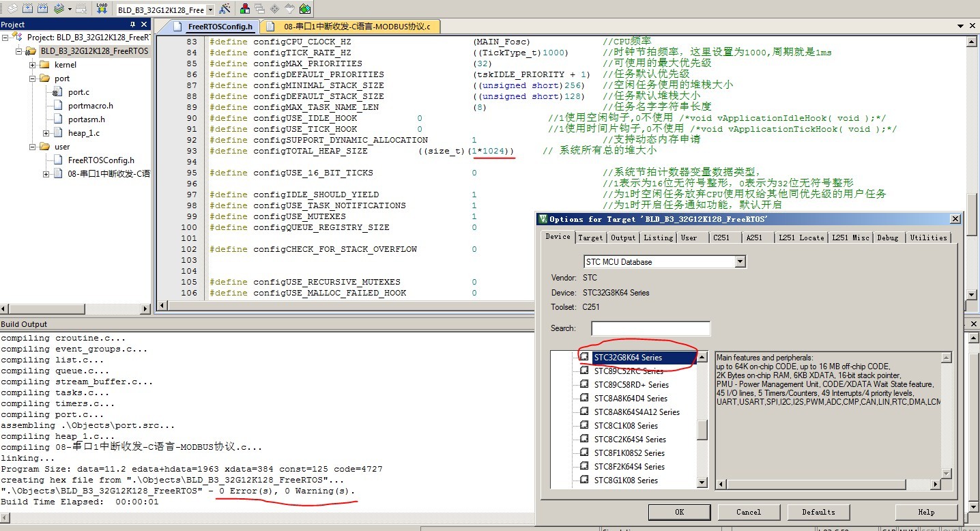The height and width of the screenshot is (531, 980).
Task: Open the Target tab in Options dialog
Action: point(590,238)
